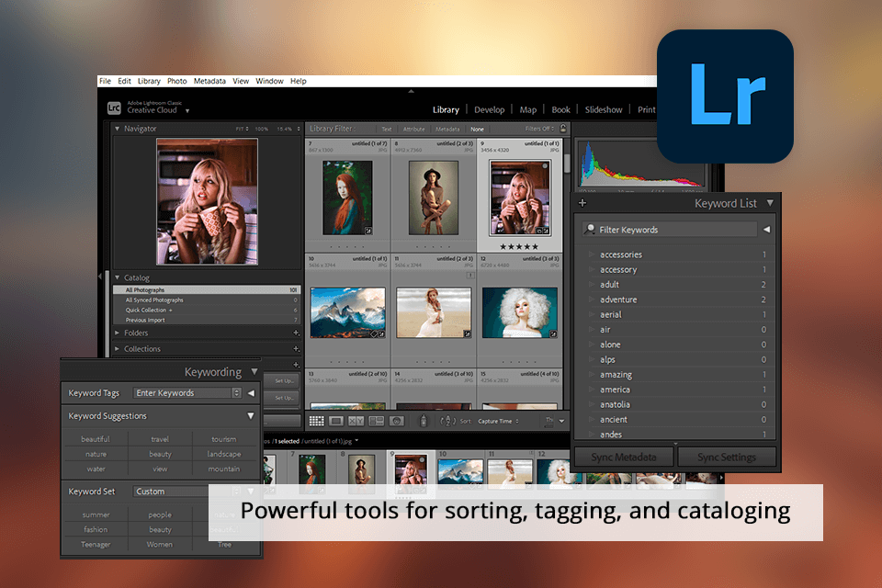
Task: Open the Navigator FIT zoom dropdown
Action: pyautogui.click(x=243, y=129)
